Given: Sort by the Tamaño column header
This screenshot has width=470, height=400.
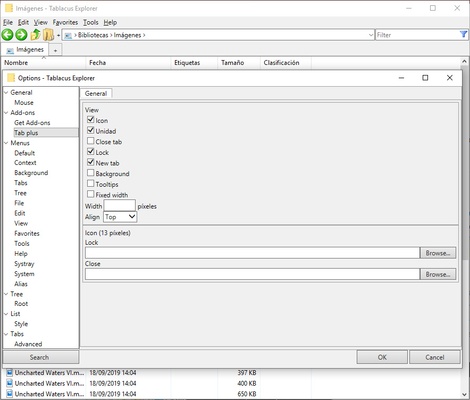Looking at the screenshot, I should click(239, 63).
